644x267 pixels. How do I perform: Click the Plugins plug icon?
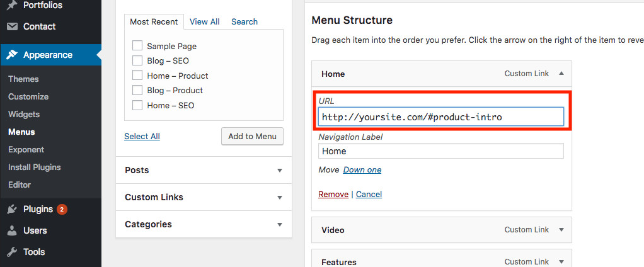click(12, 209)
